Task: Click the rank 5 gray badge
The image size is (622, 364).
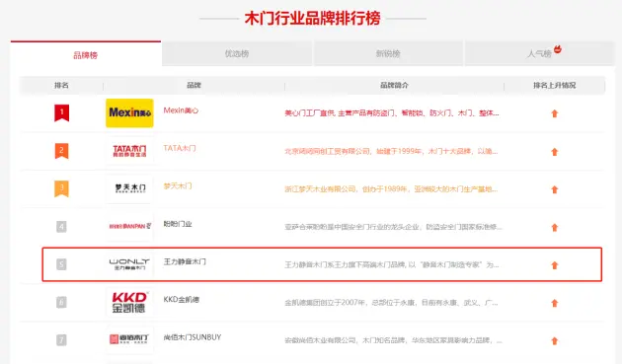Action: click(x=61, y=264)
